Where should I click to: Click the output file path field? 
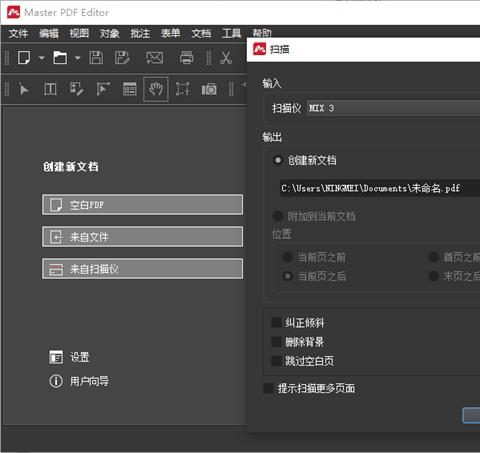click(x=380, y=188)
